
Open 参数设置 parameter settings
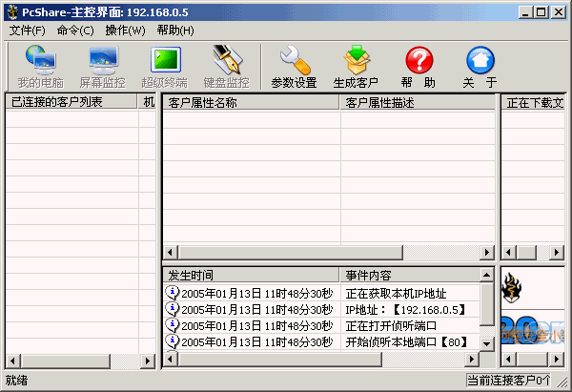tap(294, 66)
